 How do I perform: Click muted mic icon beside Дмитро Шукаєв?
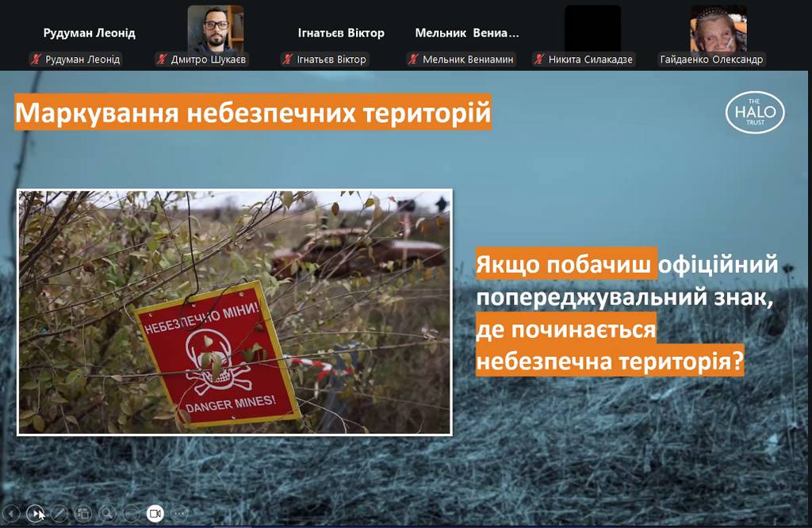click(x=162, y=59)
